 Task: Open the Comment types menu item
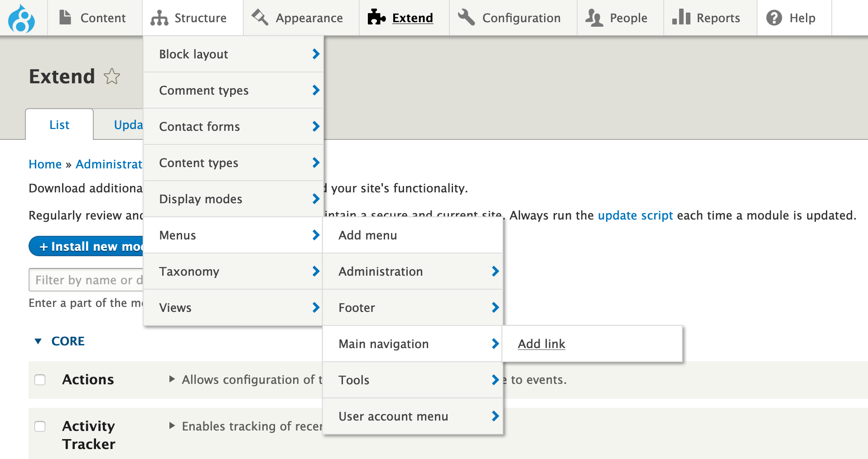click(x=233, y=90)
